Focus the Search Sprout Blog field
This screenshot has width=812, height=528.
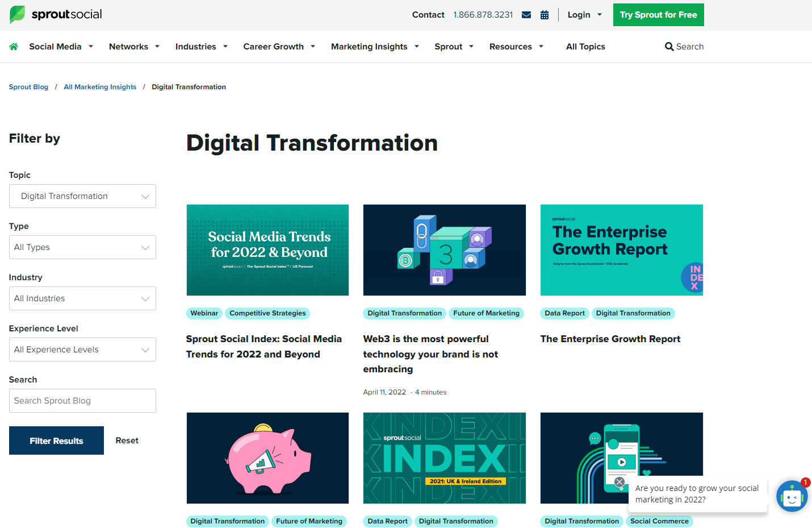click(82, 401)
